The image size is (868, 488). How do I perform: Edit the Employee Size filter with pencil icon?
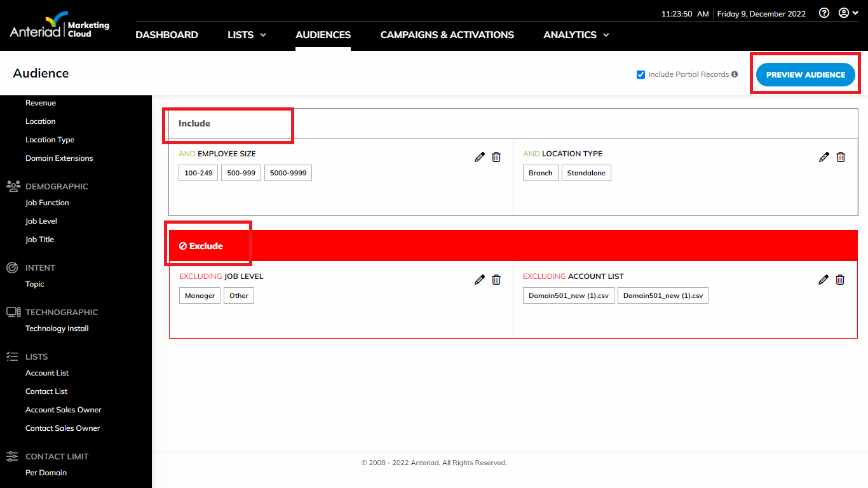pyautogui.click(x=480, y=157)
